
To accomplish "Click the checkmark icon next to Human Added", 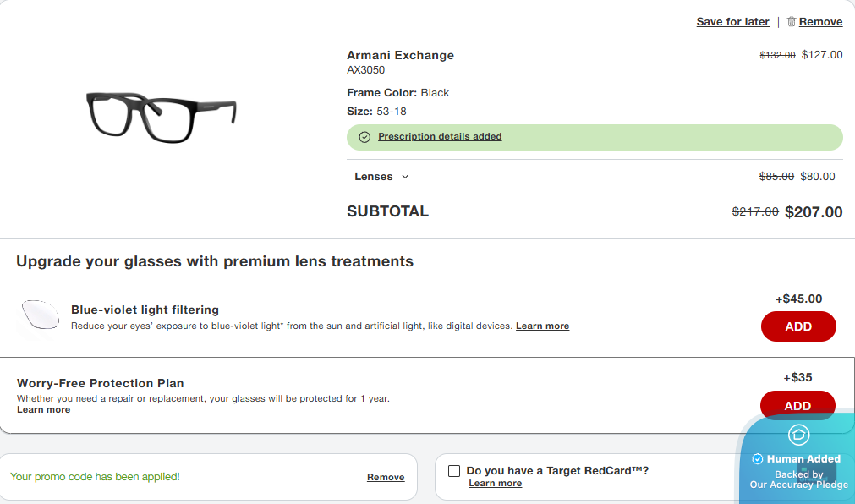I will 758,459.
